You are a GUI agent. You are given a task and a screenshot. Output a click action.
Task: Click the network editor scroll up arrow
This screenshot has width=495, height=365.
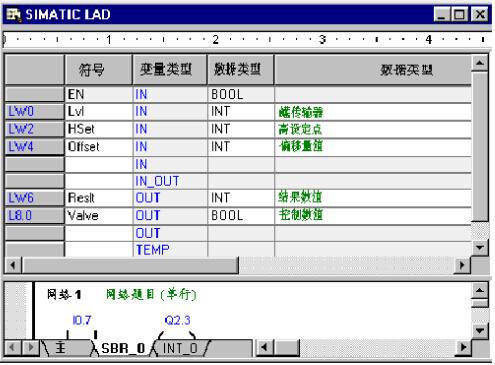pyautogui.click(x=480, y=291)
